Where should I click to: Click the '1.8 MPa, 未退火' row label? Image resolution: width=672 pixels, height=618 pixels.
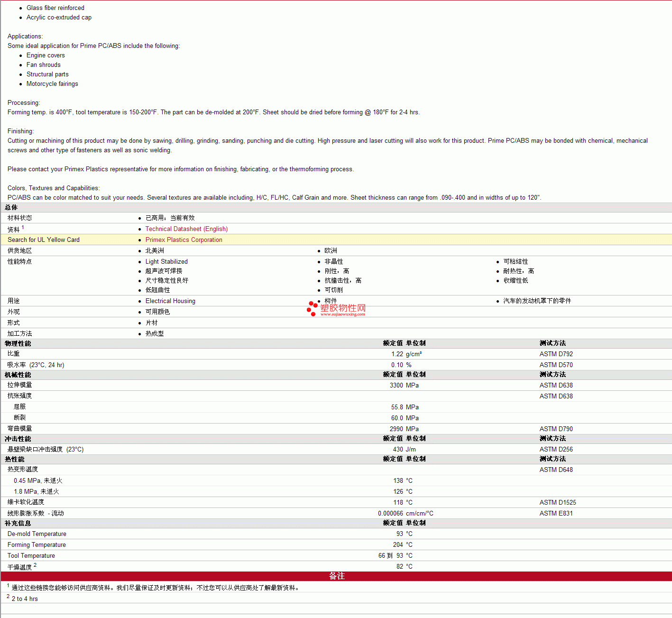pyautogui.click(x=37, y=491)
